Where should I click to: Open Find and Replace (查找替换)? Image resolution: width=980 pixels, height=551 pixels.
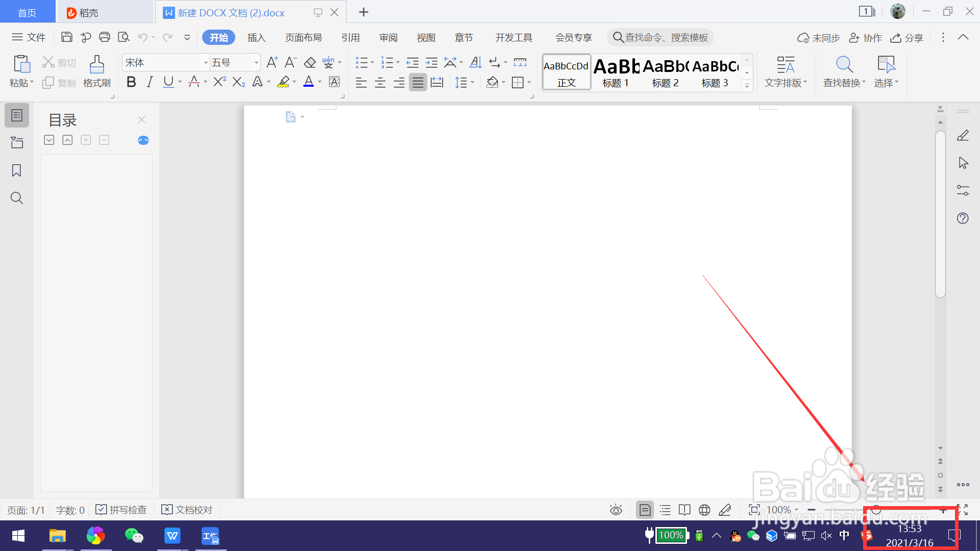[x=844, y=70]
